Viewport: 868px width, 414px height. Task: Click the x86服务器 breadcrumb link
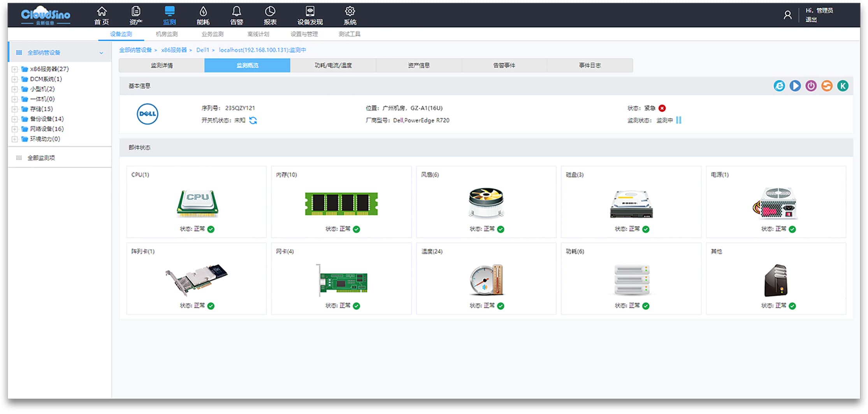tap(174, 50)
